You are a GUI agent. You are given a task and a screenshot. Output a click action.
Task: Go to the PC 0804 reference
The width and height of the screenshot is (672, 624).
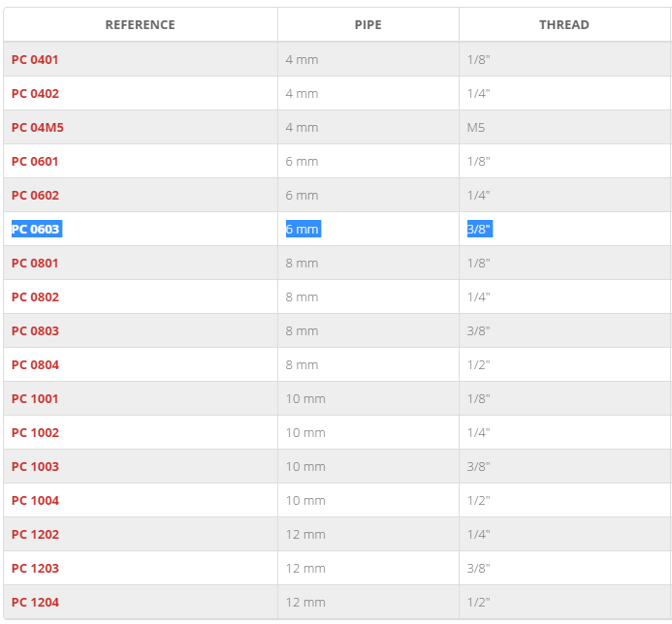[x=35, y=365]
